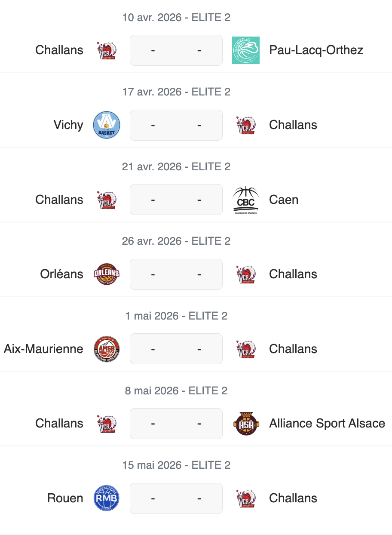This screenshot has width=392, height=535.
Task: Click the Rouen team name
Action: coord(65,498)
